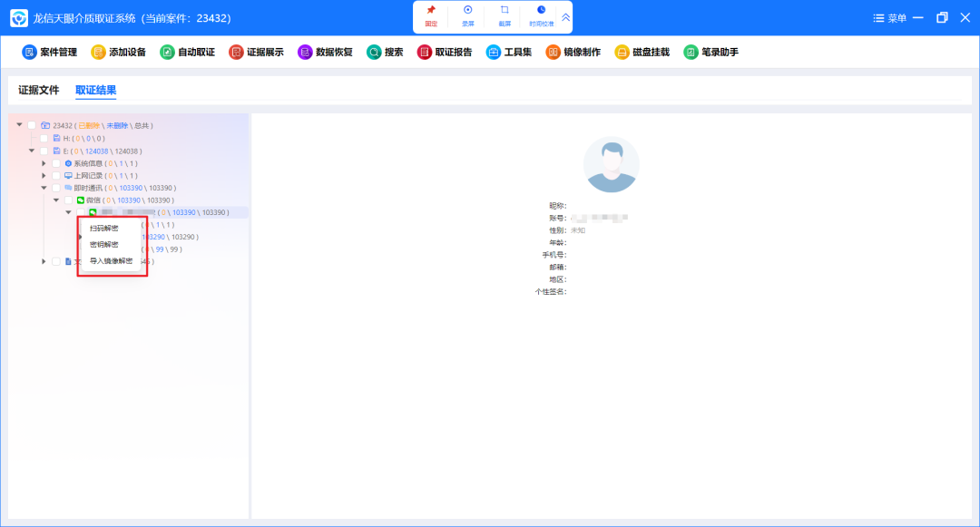This screenshot has height=527, width=980.
Task: Choose 密钥解密 from the context menu
Action: click(x=103, y=244)
